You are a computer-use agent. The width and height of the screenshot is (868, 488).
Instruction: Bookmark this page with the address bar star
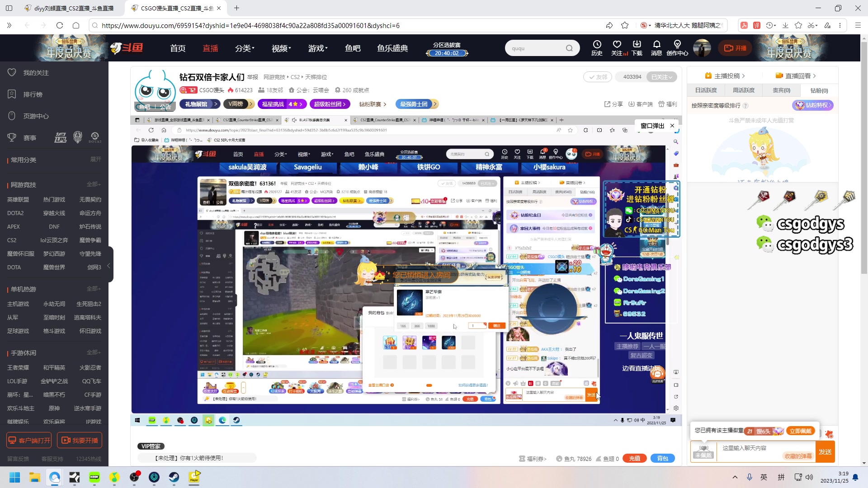(625, 25)
